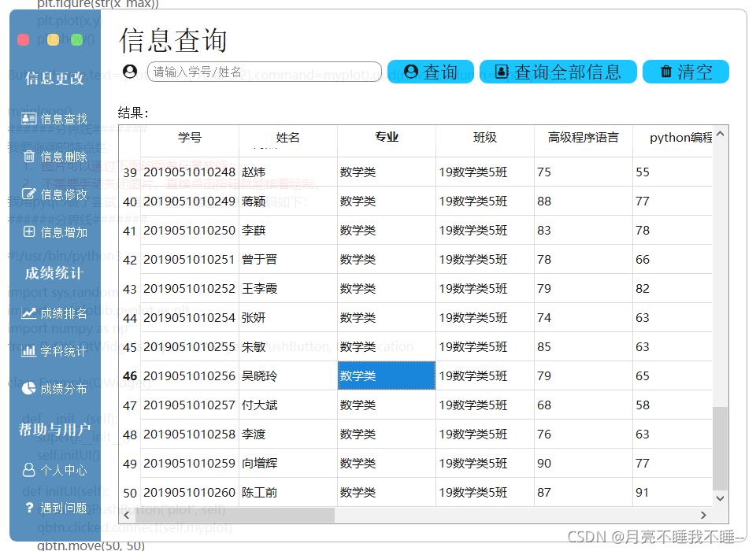The width and height of the screenshot is (756, 551).
Task: Click the bar chart icon beside 学科统计
Action: [29, 351]
